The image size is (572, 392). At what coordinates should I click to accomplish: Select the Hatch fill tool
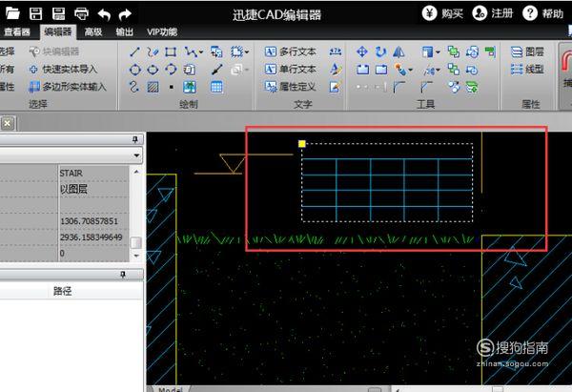[x=153, y=87]
